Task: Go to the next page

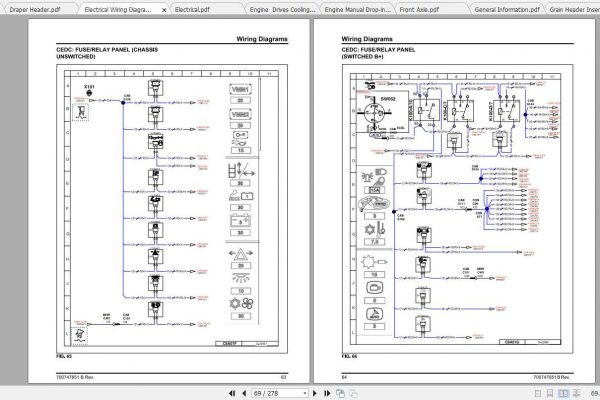Action: coord(315,393)
